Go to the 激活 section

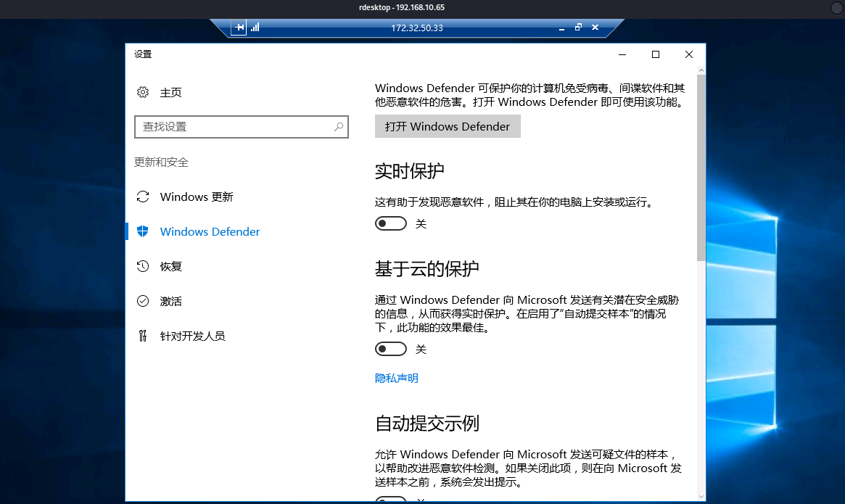click(x=171, y=301)
